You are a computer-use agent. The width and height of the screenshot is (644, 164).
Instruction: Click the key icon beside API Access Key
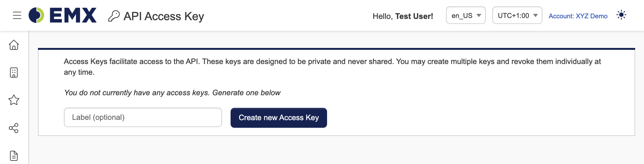tap(114, 16)
